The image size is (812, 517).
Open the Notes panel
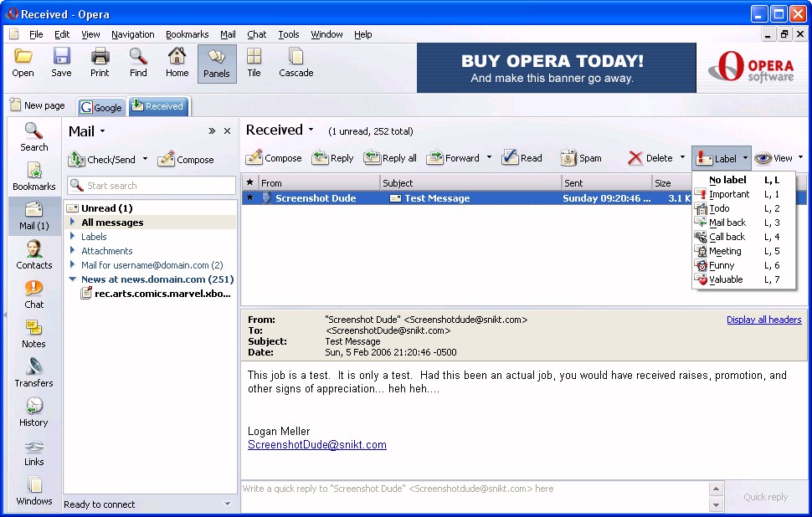tap(33, 333)
